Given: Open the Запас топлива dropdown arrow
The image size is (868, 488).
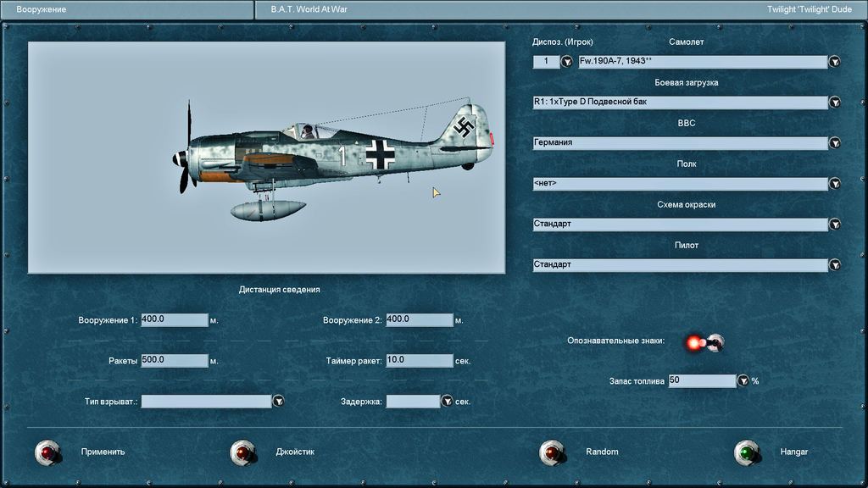Looking at the screenshot, I should tap(743, 380).
